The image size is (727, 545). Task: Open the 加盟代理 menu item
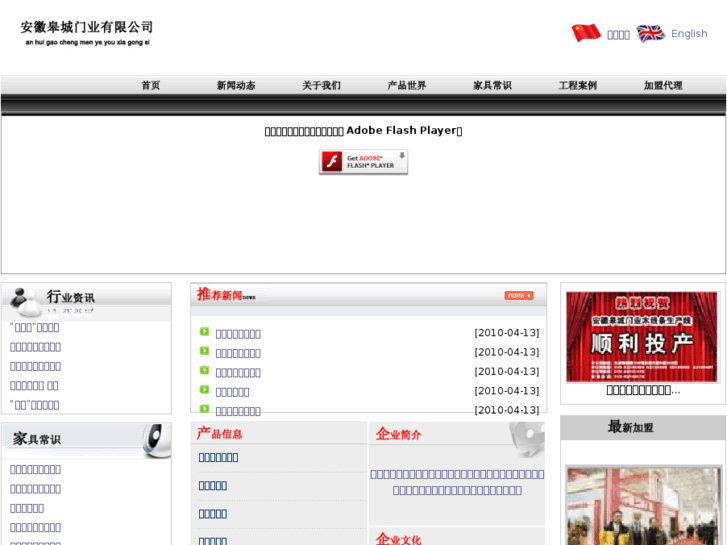point(663,85)
